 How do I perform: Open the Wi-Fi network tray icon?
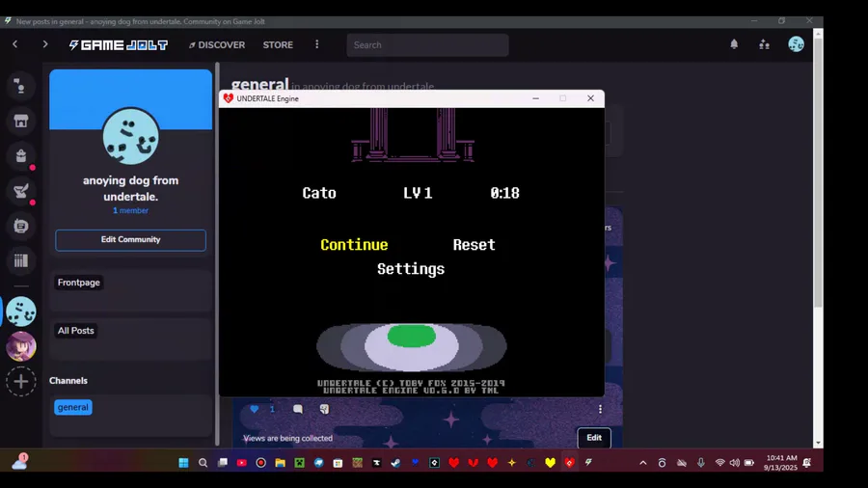(719, 463)
